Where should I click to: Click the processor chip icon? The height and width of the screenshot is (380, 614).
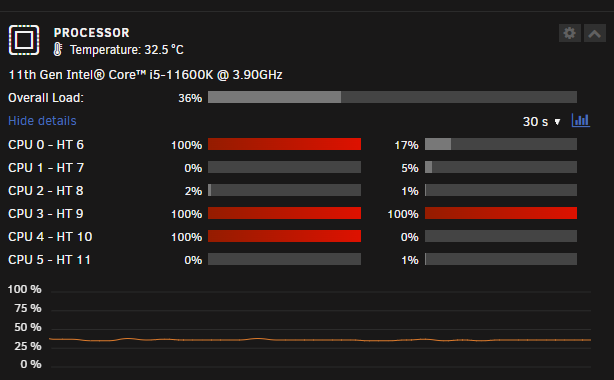(x=24, y=40)
